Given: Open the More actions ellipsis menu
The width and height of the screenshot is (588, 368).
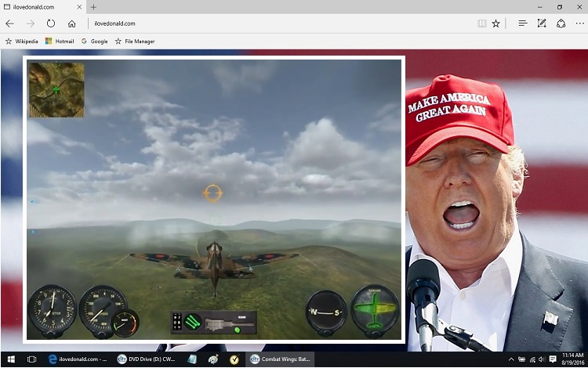Looking at the screenshot, I should pyautogui.click(x=579, y=23).
